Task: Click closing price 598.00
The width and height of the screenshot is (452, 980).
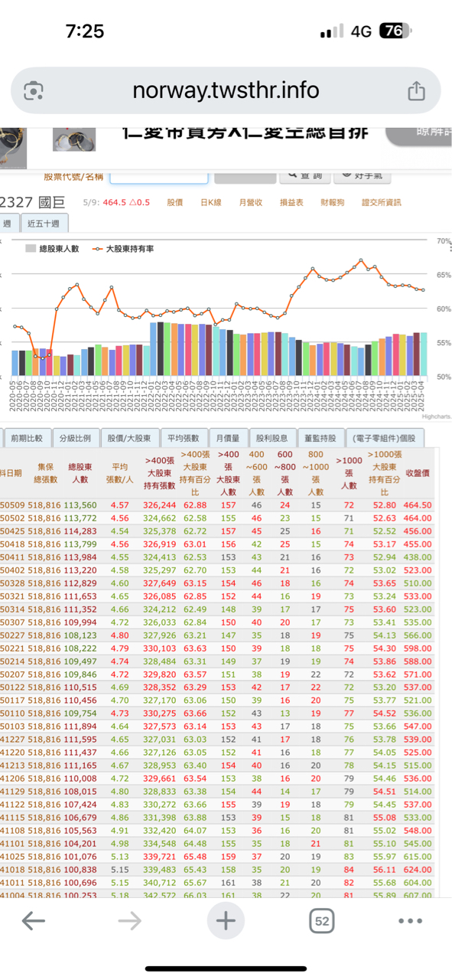Action: click(x=418, y=648)
